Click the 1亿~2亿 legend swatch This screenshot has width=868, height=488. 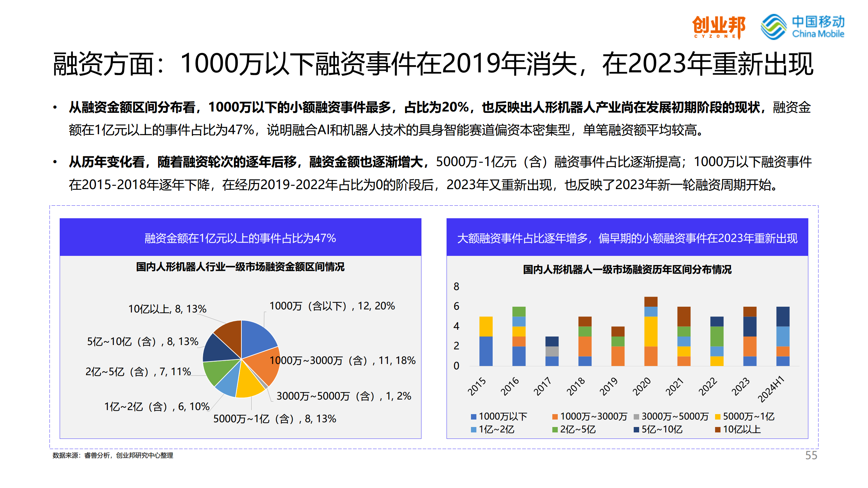click(474, 430)
